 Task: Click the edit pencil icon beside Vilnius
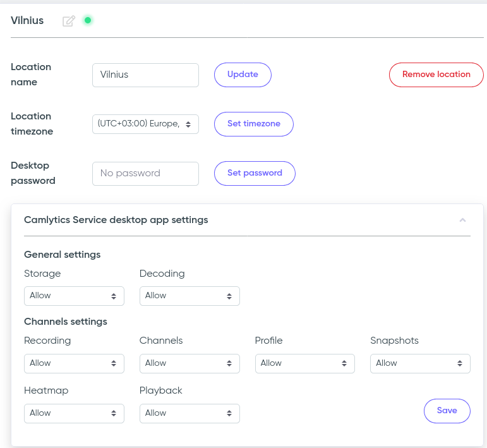coord(69,21)
